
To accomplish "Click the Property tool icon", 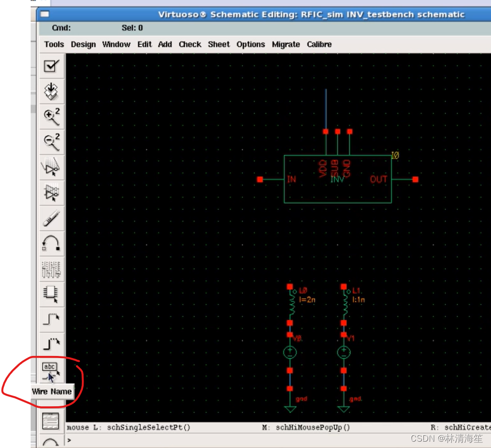I will (x=52, y=269).
